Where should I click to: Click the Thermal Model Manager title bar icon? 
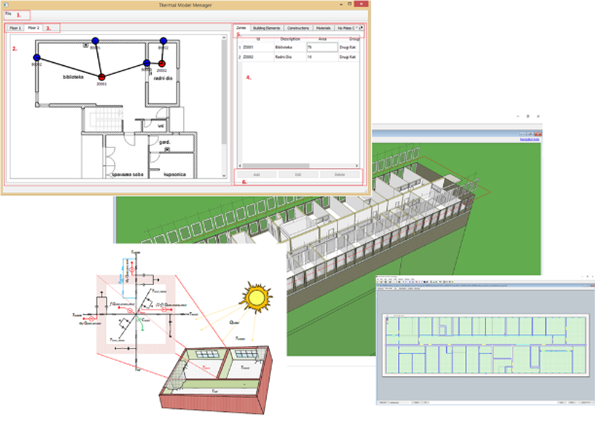tap(6, 5)
